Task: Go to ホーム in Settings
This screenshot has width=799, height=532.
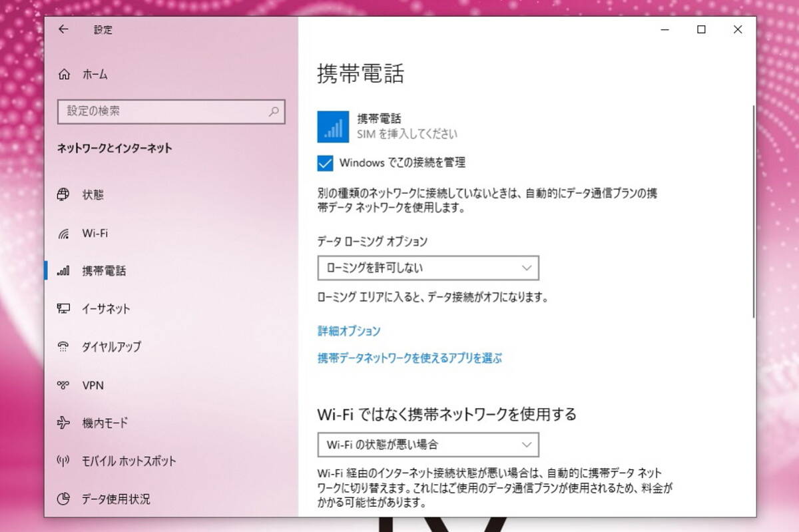Action: (171, 74)
